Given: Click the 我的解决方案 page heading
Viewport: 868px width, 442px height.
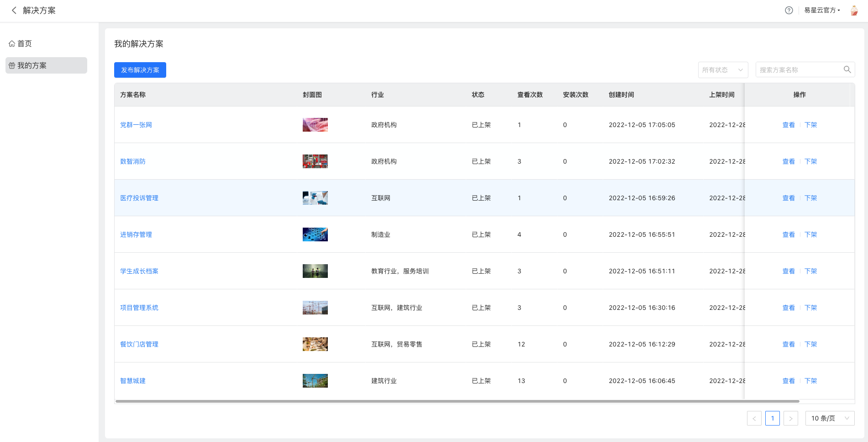Looking at the screenshot, I should click(x=139, y=44).
